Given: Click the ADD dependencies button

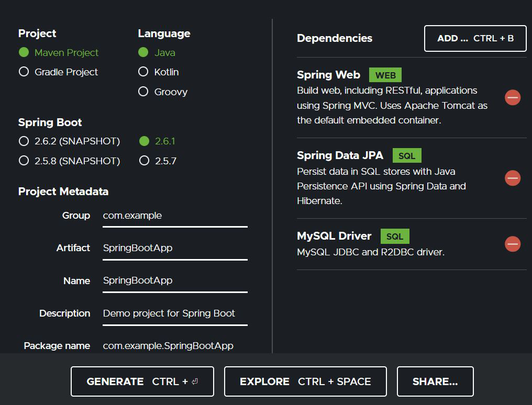Looking at the screenshot, I should point(475,38).
